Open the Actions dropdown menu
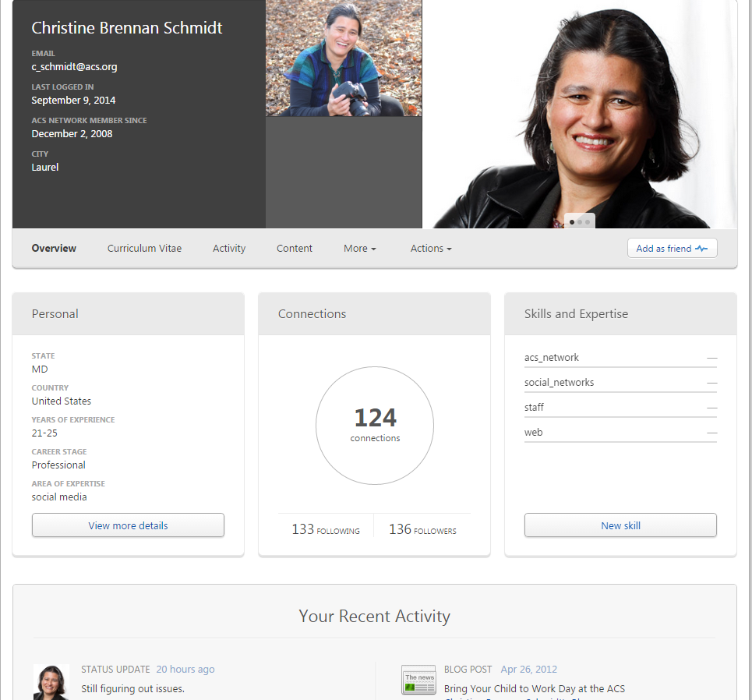Viewport: 752px width, 700px height. [431, 249]
